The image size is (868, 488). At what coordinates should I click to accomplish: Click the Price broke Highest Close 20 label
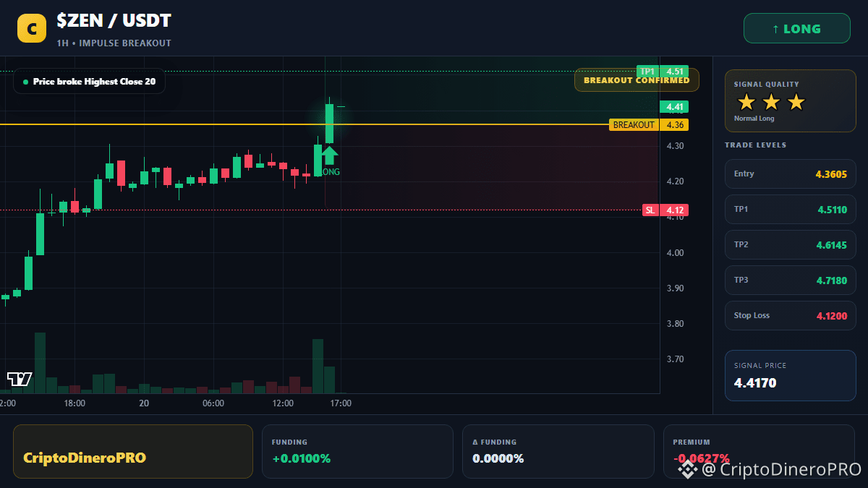click(89, 82)
